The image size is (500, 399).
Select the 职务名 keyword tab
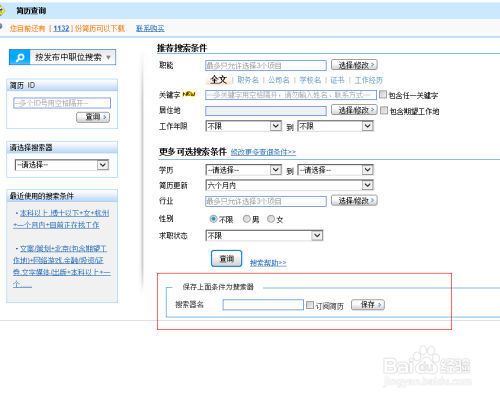pyautogui.click(x=248, y=80)
